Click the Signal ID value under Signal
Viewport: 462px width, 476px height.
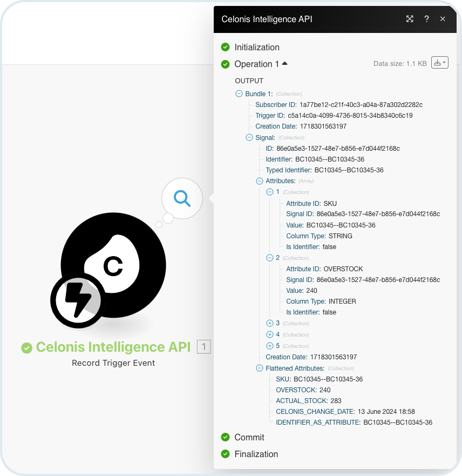[338, 149]
